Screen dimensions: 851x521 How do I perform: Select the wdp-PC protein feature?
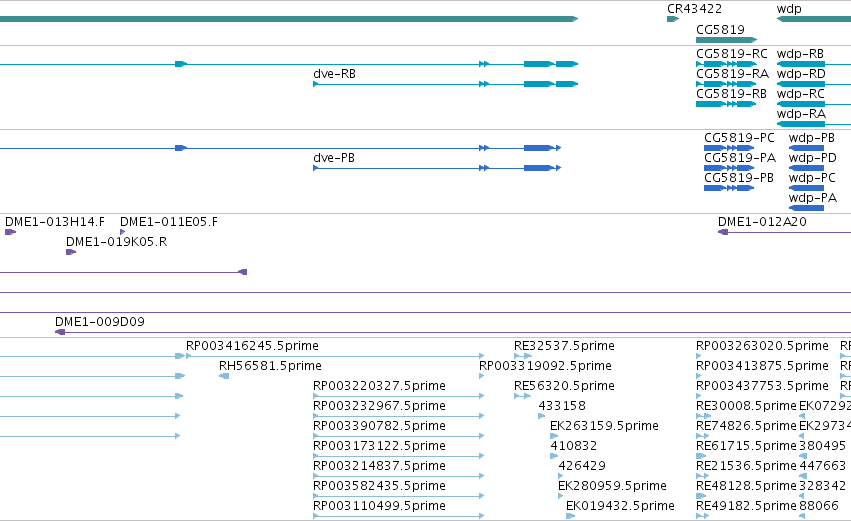806,188
